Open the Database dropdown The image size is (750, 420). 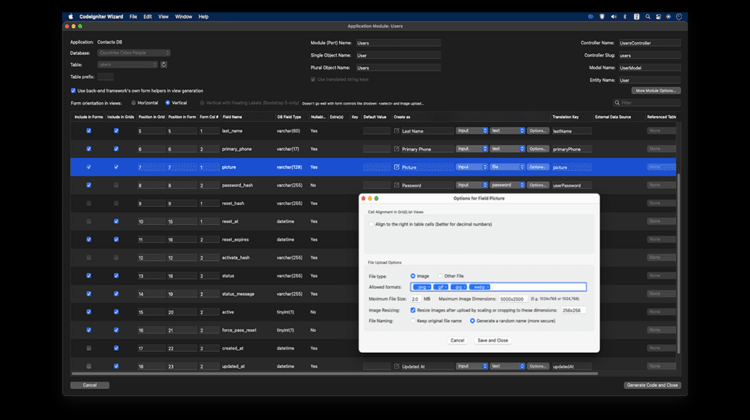click(x=134, y=53)
